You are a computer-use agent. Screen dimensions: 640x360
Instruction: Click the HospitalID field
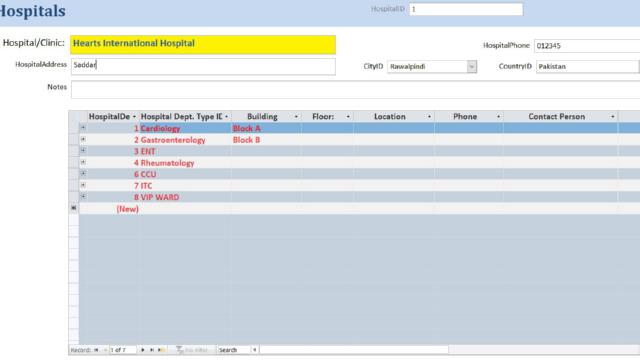tap(466, 9)
